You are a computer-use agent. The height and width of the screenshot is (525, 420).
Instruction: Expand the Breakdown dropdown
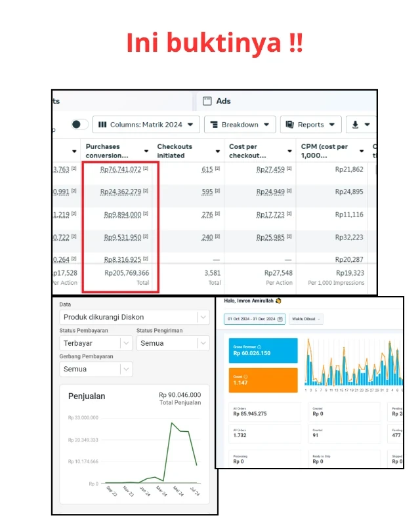click(x=240, y=124)
